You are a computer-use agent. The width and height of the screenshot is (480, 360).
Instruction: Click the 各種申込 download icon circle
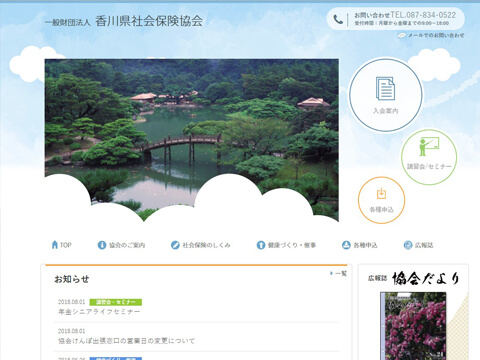381,200
